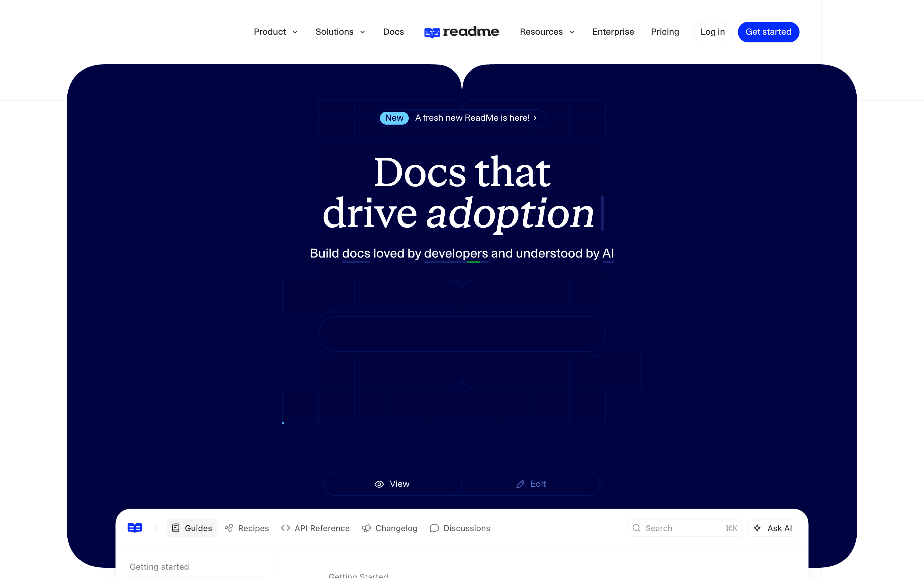Click the Discussions speech bubble icon
The height and width of the screenshot is (578, 924).
(x=434, y=528)
